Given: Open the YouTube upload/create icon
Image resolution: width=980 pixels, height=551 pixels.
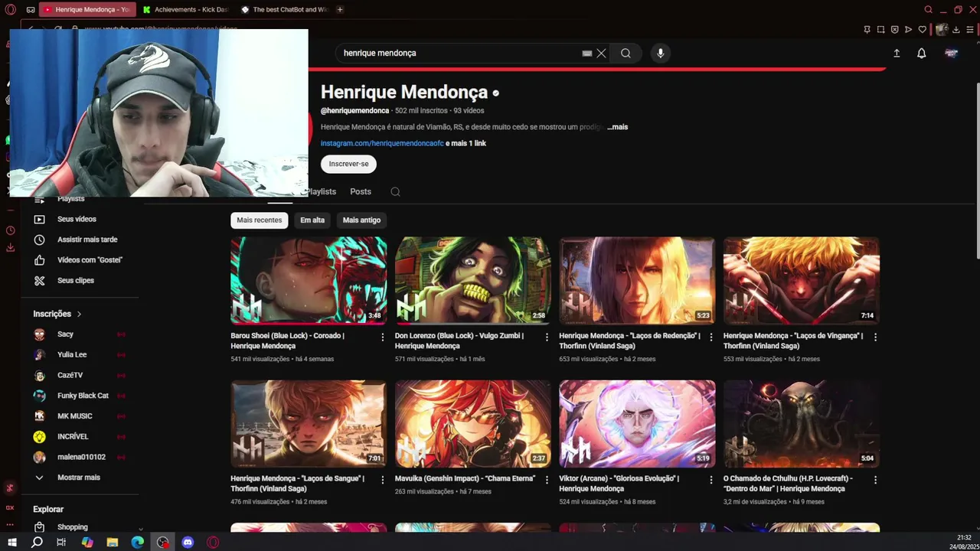Looking at the screenshot, I should pyautogui.click(x=897, y=53).
